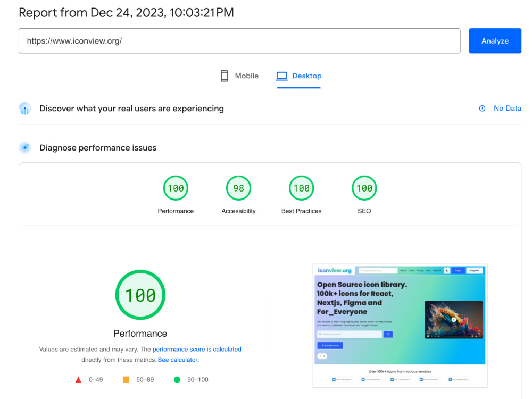
Task: Click the '90–100' legend text
Action: 198,380
